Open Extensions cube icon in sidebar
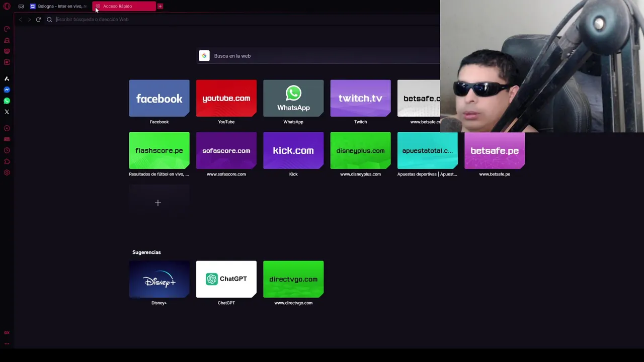 point(7,161)
